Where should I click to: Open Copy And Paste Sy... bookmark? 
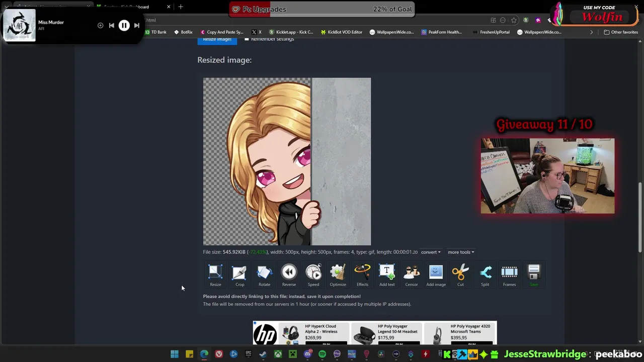221,32
